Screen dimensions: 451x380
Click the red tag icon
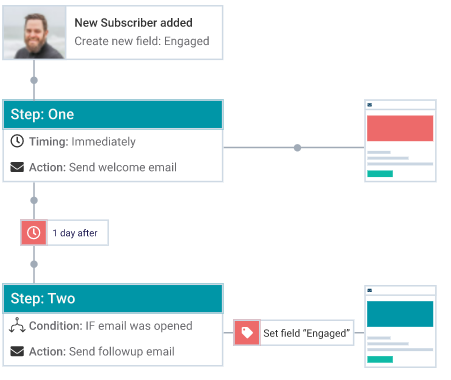tap(247, 333)
